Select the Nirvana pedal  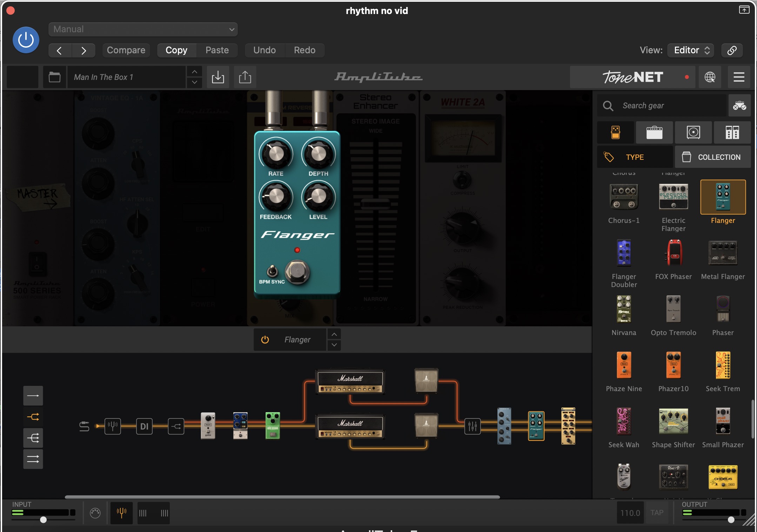click(624, 309)
